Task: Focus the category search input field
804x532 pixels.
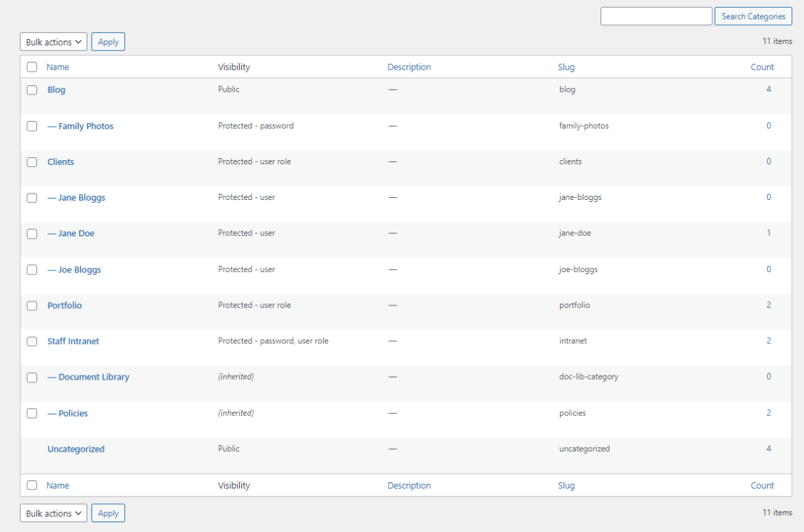Action: pyautogui.click(x=656, y=16)
